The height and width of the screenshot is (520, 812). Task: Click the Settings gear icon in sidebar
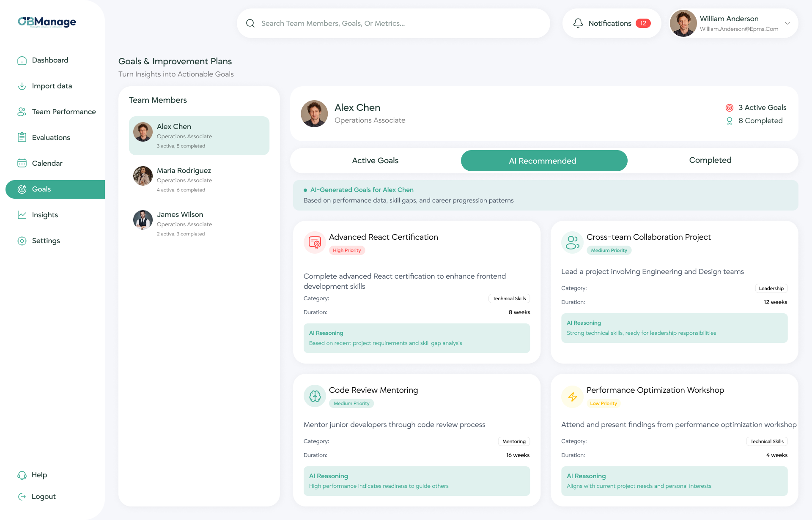(22, 241)
